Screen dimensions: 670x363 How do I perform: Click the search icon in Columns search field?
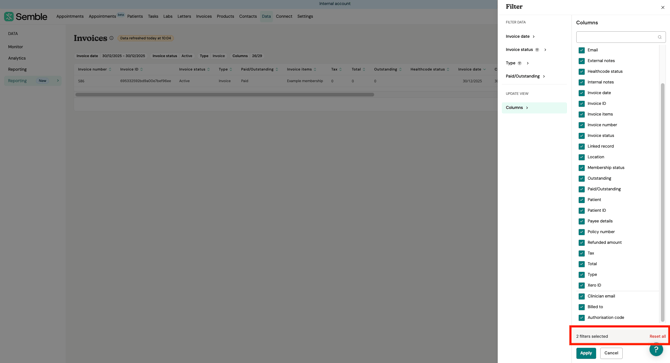pos(659,37)
